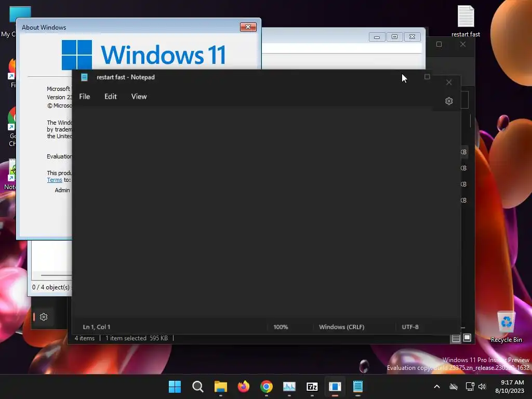
Task: Open gear settings icon in bottom-left dark window
Action: pyautogui.click(x=44, y=317)
